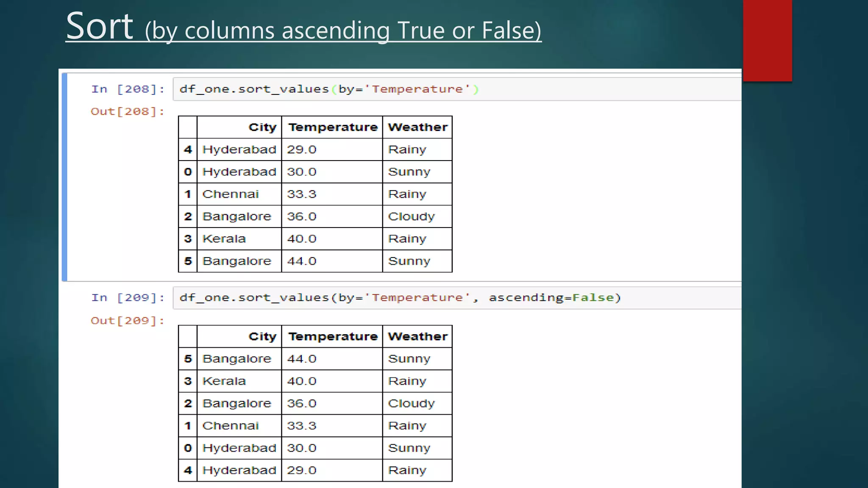Viewport: 868px width, 488px height.
Task: Click Cloudy weather cell in Out[209] table
Action: 417,403
